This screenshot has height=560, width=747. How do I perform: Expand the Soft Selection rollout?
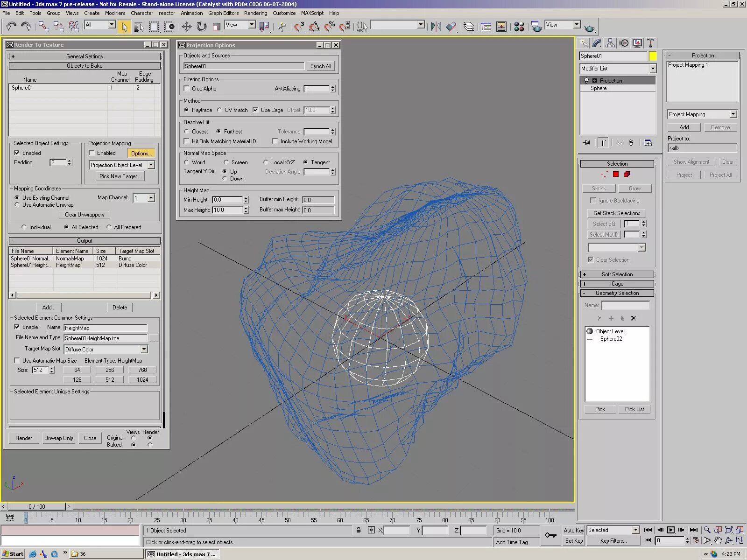[617, 274]
